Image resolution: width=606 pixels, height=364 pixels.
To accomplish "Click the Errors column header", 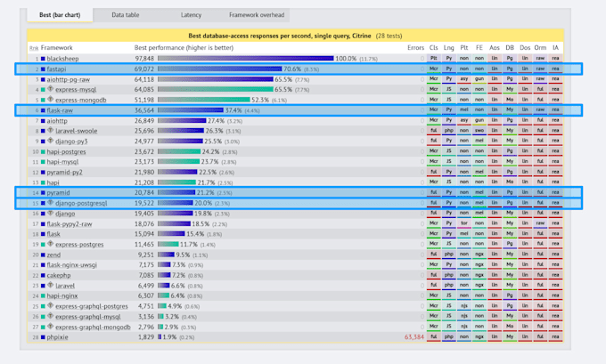I will [x=415, y=47].
